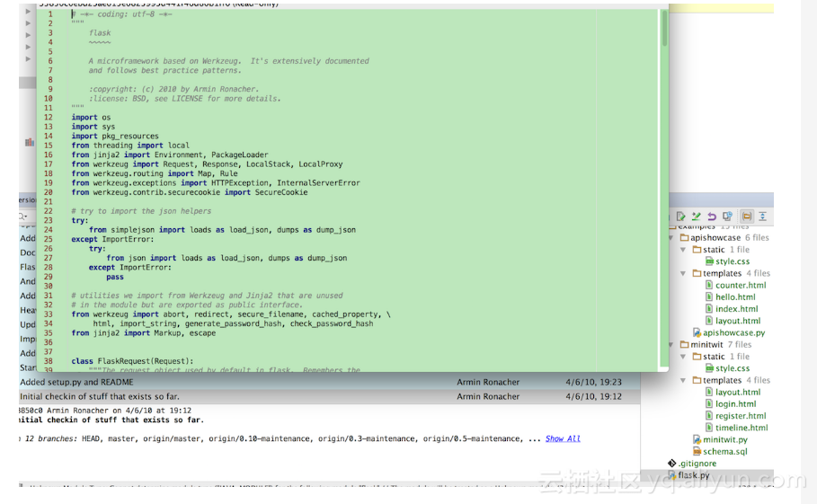Image resolution: width=817 pixels, height=504 pixels.
Task: Collapse the templates folder under apishowcase
Action: coord(683,273)
